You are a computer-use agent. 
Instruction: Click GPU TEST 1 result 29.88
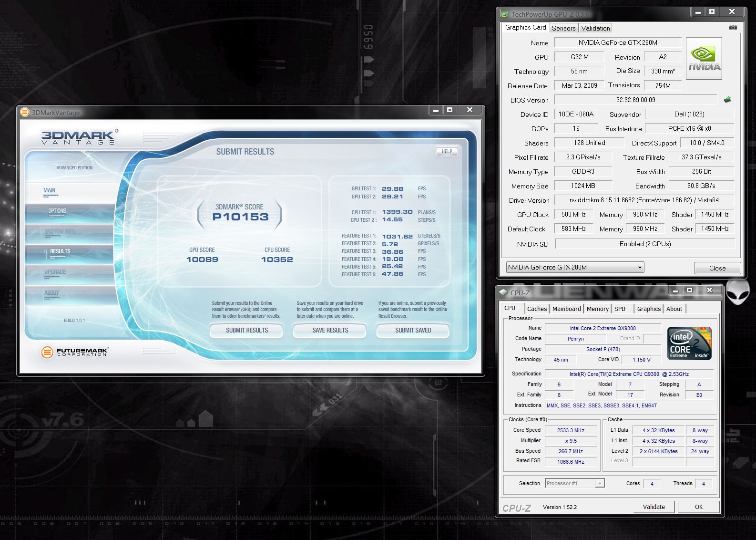click(x=392, y=189)
